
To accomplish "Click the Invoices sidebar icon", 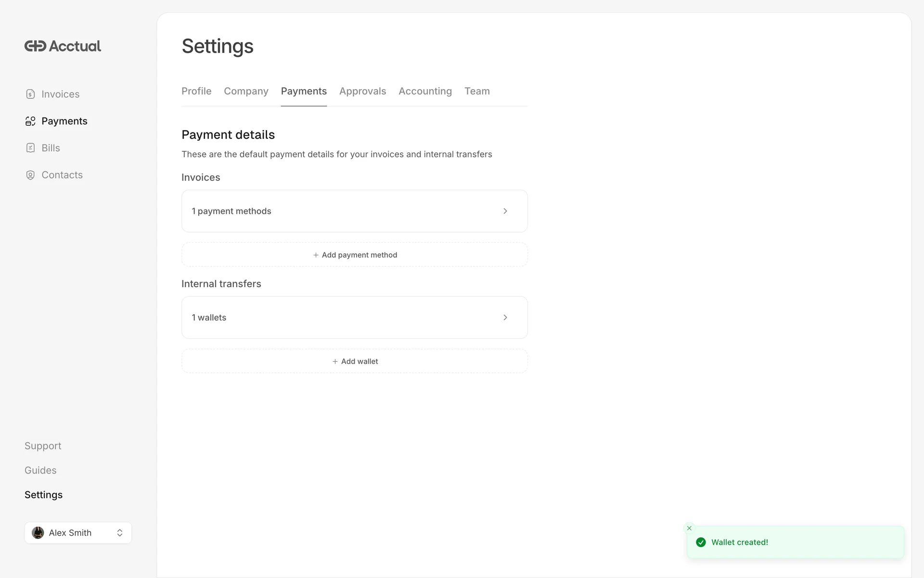I will coord(30,94).
